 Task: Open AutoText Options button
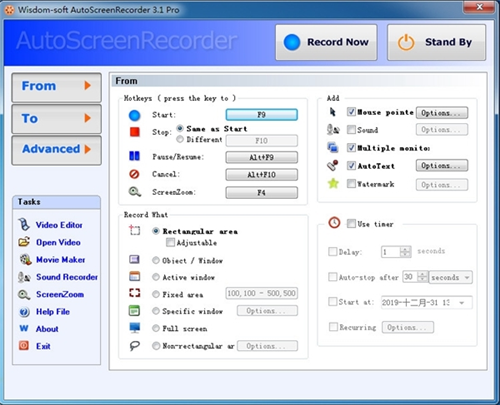tap(442, 165)
